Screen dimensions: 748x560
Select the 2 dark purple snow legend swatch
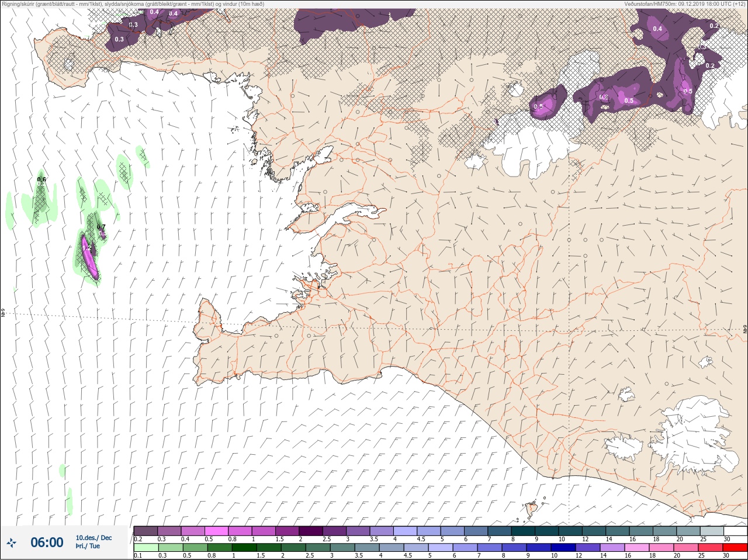click(311, 531)
